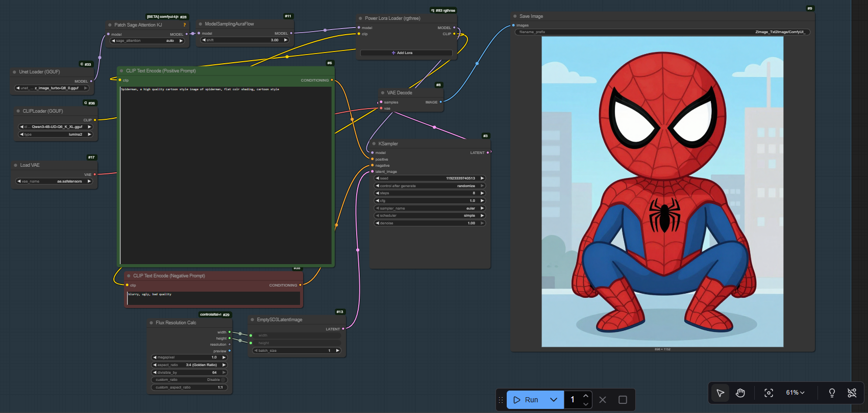
Task: Switch to the hand pan tool
Action: (x=740, y=393)
